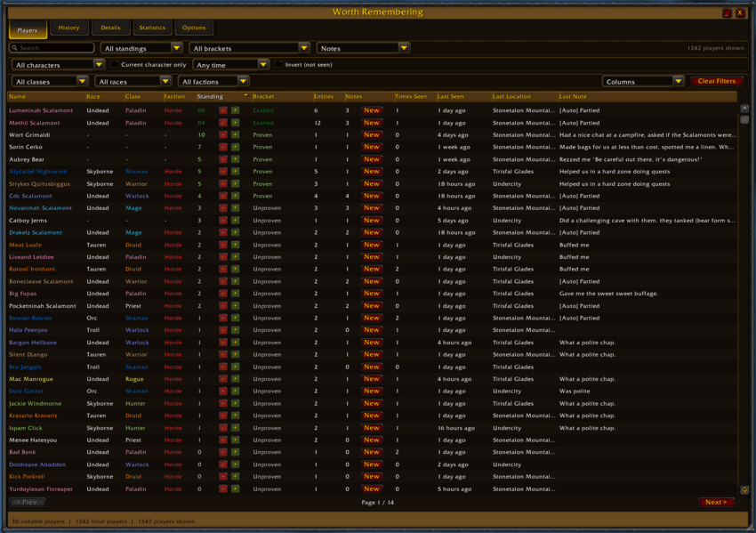Click the red minus icon for Wort Grimaldi
This screenshot has width=756, height=533.
point(222,135)
